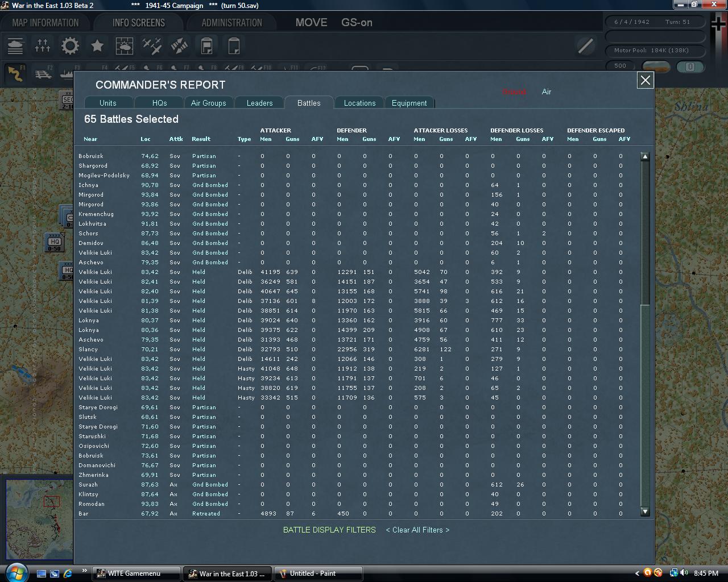Viewport: 728px width, 582px height.
Task: Select the F2 rail mode icon
Action: click(x=43, y=73)
